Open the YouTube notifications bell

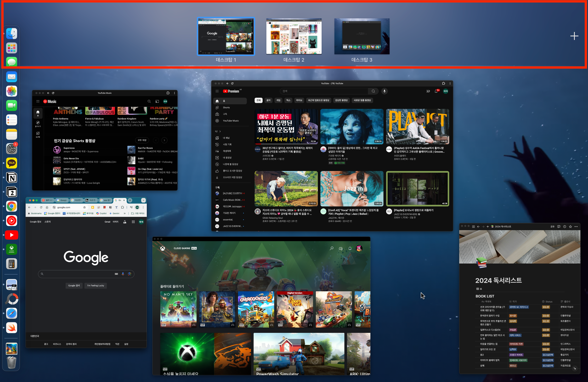point(436,91)
